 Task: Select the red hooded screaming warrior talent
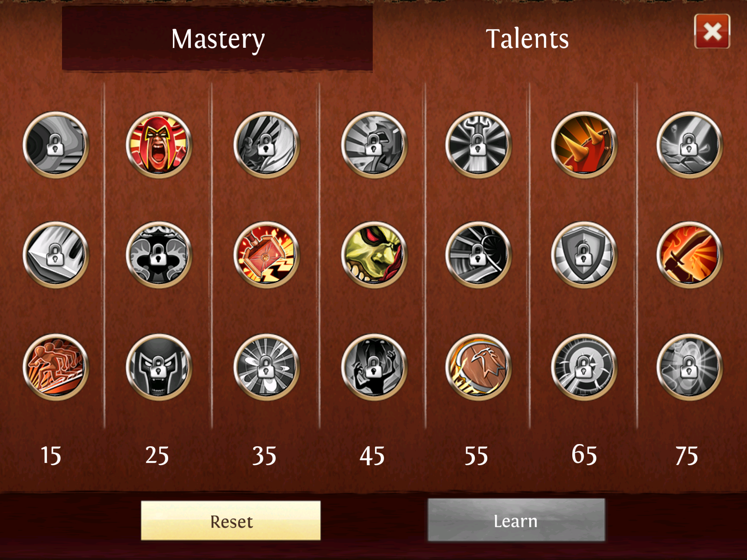click(159, 145)
